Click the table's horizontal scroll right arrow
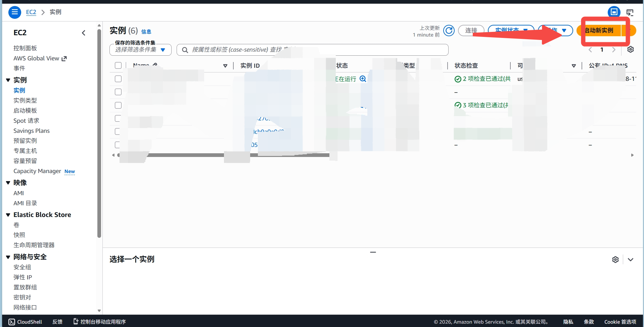The width and height of the screenshot is (644, 327). [x=632, y=155]
